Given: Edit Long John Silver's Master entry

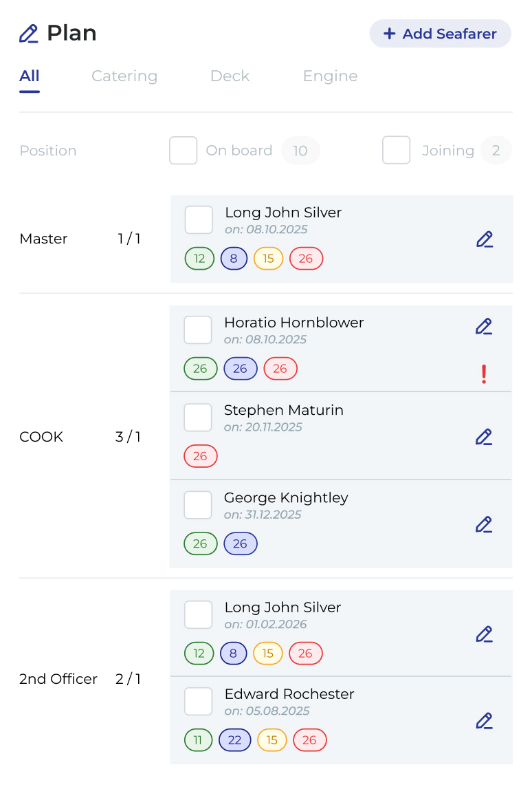Looking at the screenshot, I should 485,239.
